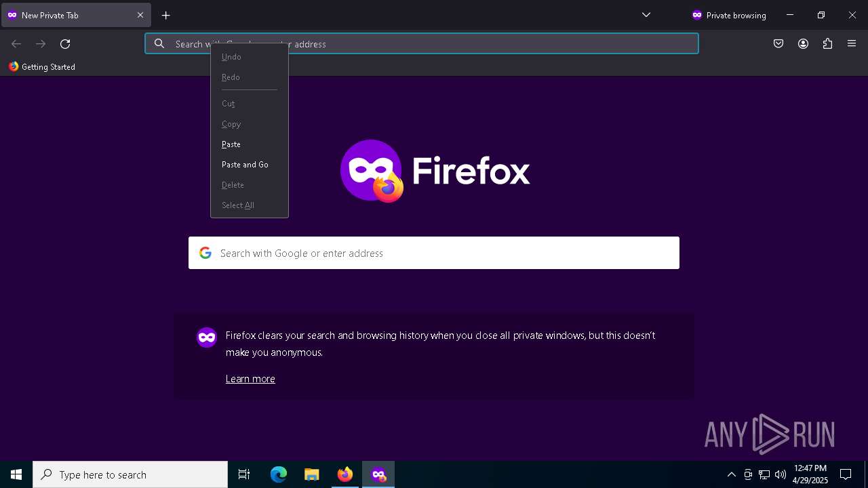868x488 pixels.
Task: Switch to the regular Firefox taskbar icon
Action: 345,474
